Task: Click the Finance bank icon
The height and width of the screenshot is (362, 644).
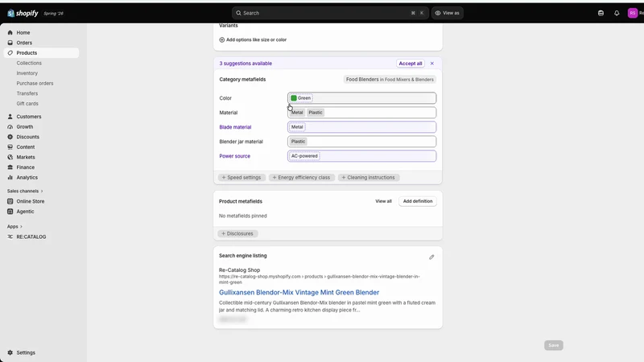Action: click(x=10, y=167)
